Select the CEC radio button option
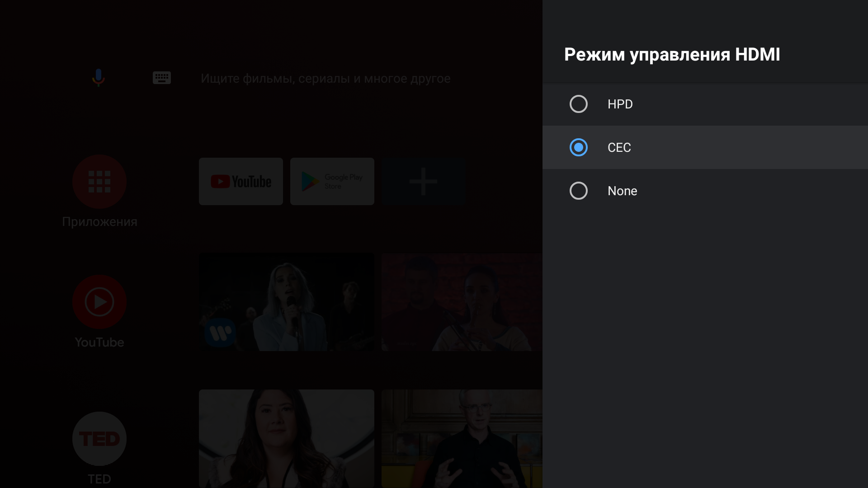Screen dimensions: 868x488 coord(578,147)
